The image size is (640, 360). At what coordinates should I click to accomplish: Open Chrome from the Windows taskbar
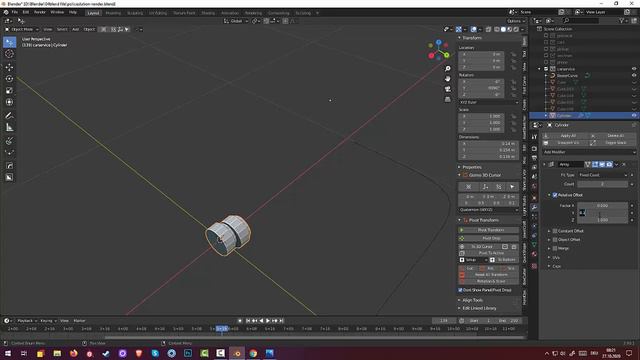253,353
